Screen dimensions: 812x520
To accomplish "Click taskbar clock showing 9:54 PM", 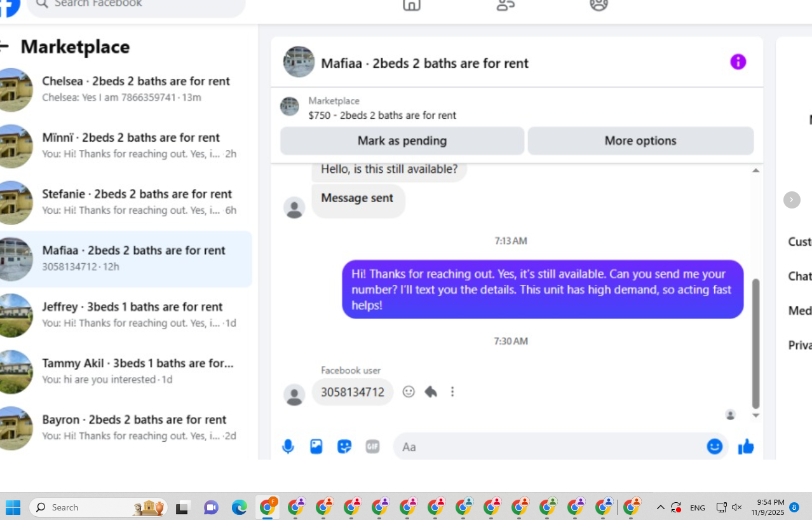I will pyautogui.click(x=768, y=507).
